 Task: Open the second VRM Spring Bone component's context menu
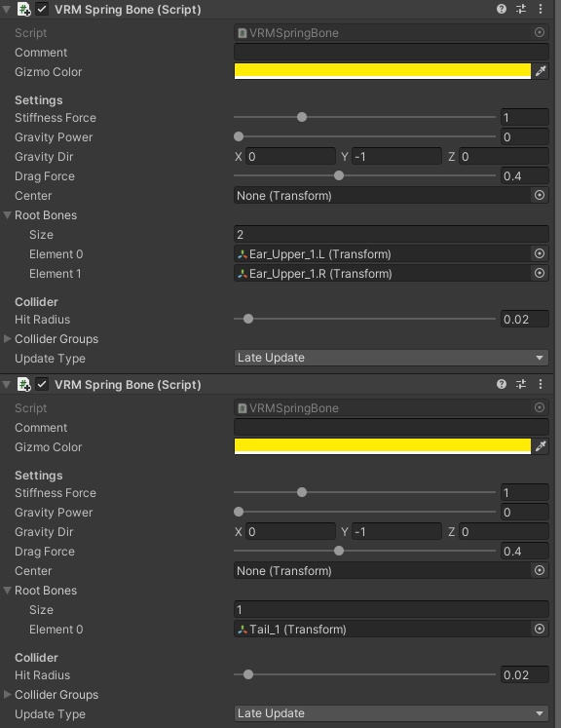[541, 384]
